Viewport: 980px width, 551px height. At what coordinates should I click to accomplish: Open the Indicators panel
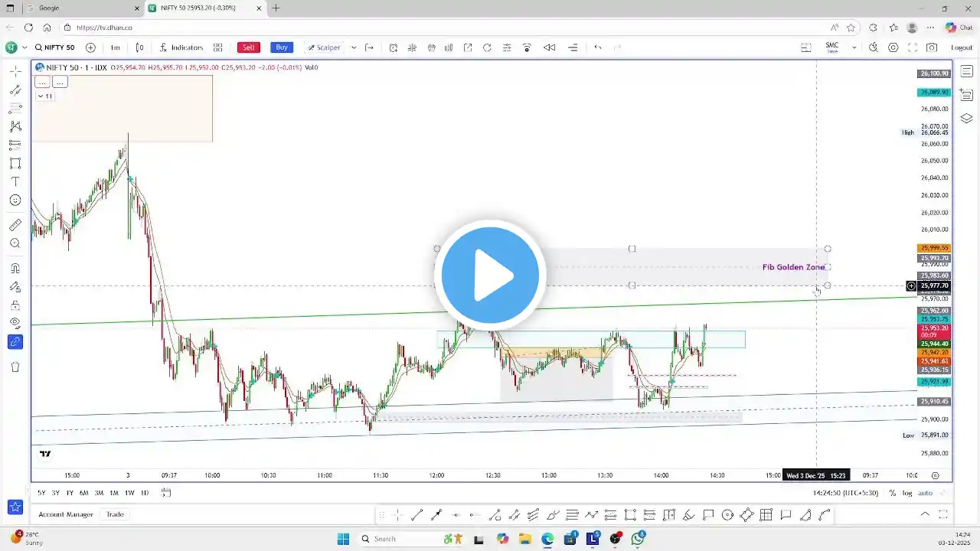click(181, 47)
